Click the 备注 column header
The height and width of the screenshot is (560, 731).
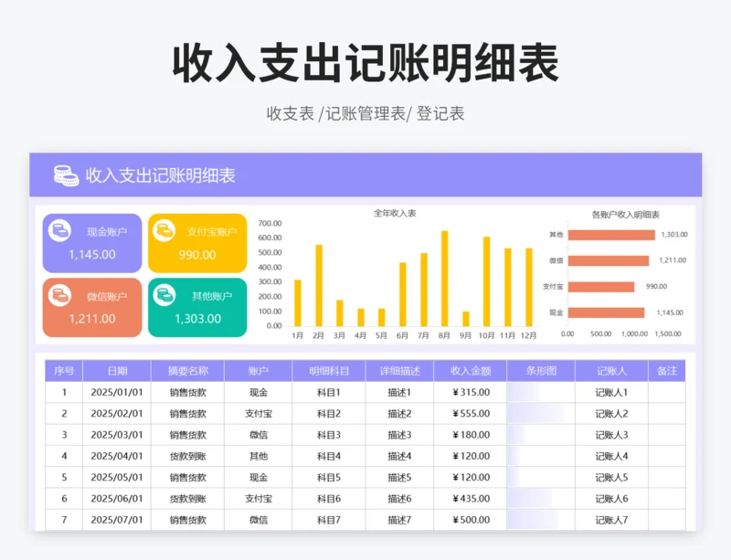(x=667, y=371)
